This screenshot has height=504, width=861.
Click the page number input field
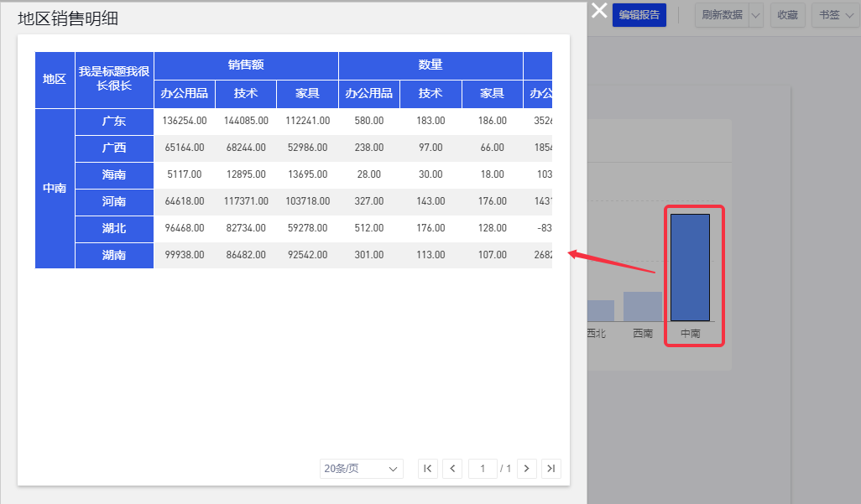point(483,469)
